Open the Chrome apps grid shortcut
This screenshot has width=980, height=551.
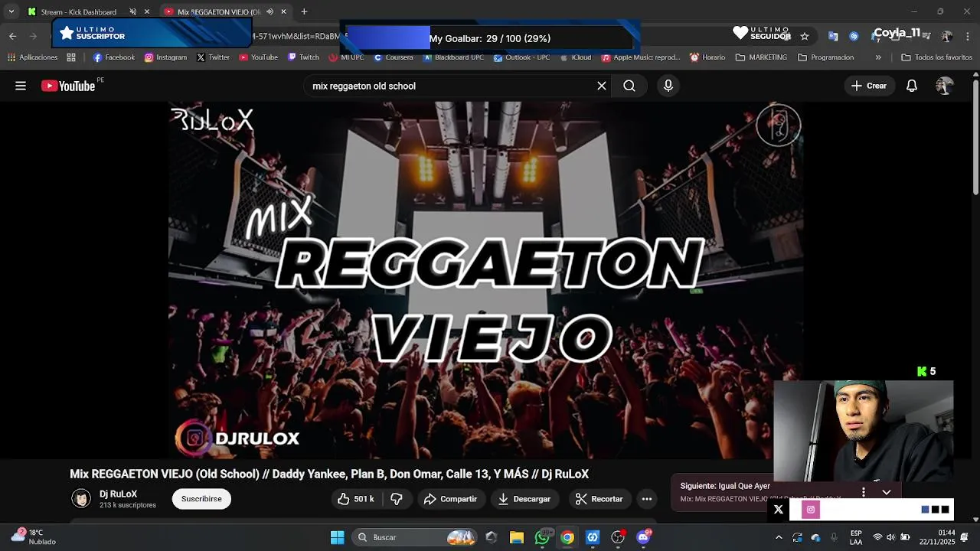pyautogui.click(x=71, y=57)
